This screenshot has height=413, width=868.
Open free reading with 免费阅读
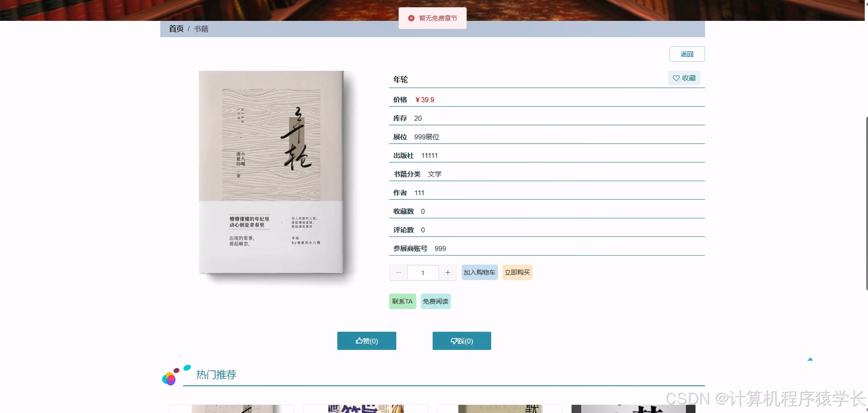coord(435,301)
